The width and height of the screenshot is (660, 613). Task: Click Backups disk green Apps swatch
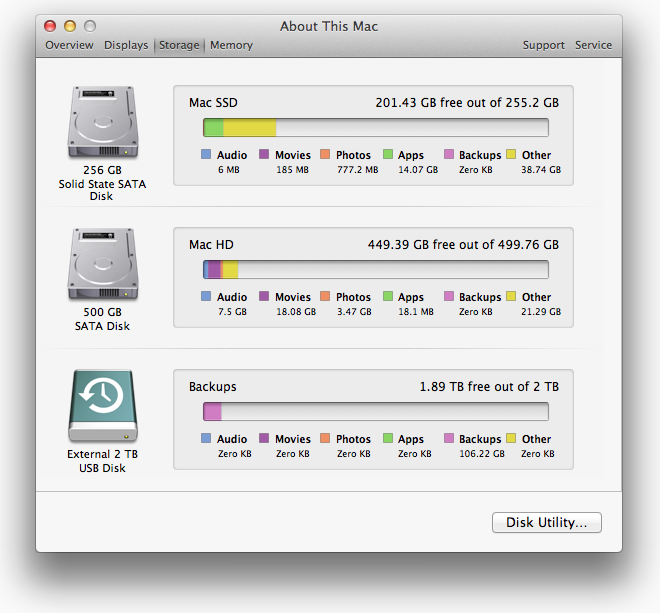(x=388, y=438)
